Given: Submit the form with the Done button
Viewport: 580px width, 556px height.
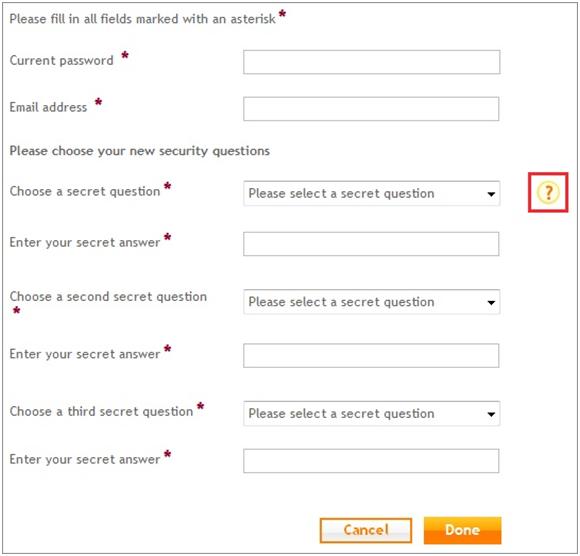Looking at the screenshot, I should (x=462, y=530).
